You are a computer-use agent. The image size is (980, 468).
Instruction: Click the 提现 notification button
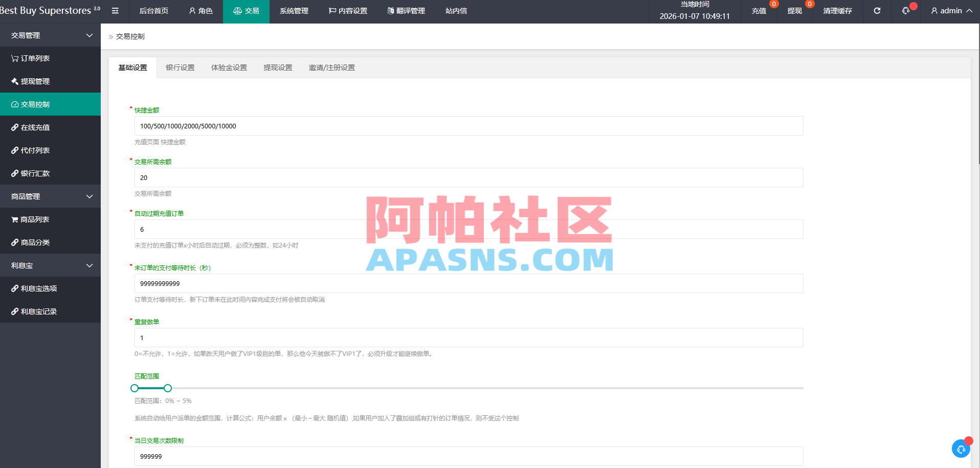tap(795, 11)
